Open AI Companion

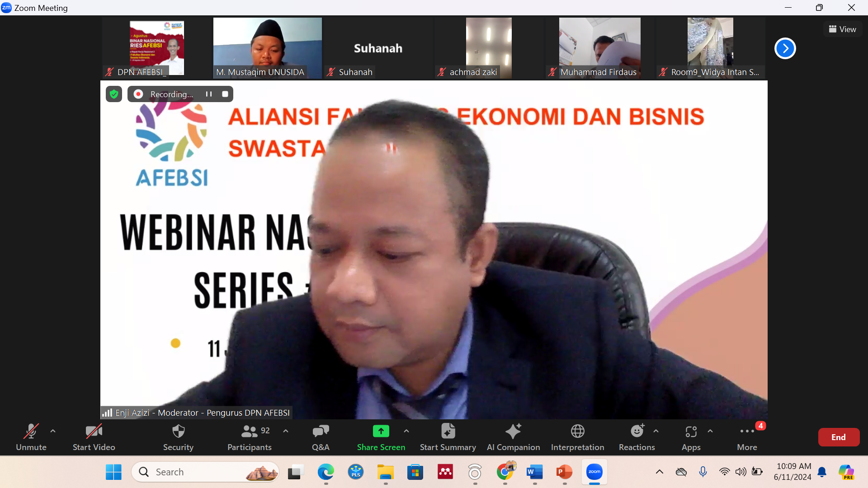513,437
